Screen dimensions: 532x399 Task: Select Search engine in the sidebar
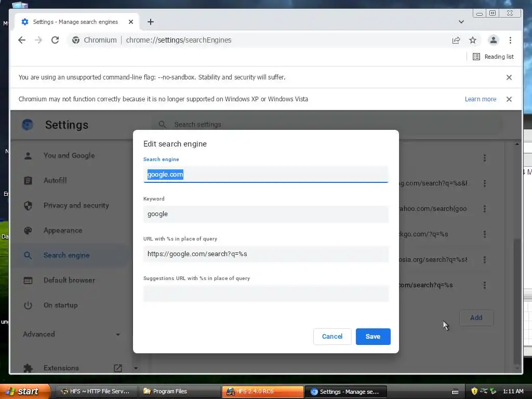(66, 255)
